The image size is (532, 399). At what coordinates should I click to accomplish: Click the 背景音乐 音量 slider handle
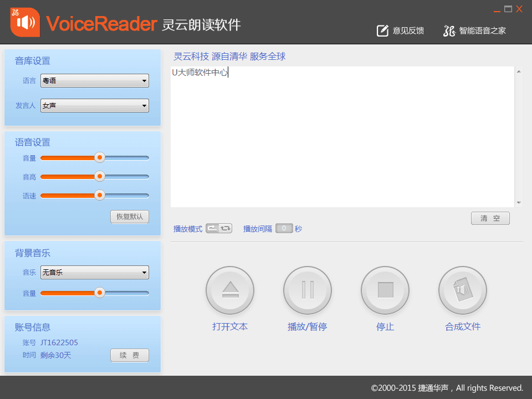99,293
